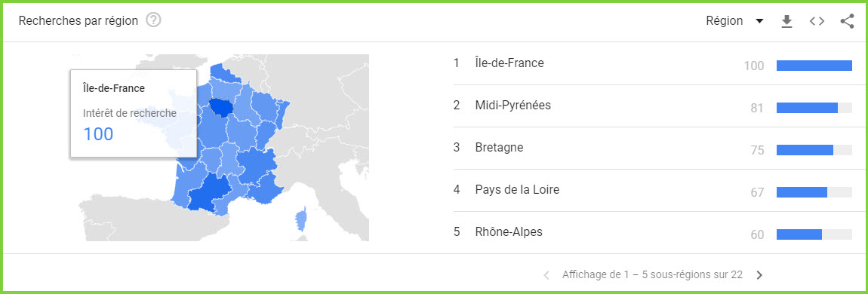Viewport: 868px width, 294px height.
Task: Open the Région dropdown
Action: pos(734,21)
